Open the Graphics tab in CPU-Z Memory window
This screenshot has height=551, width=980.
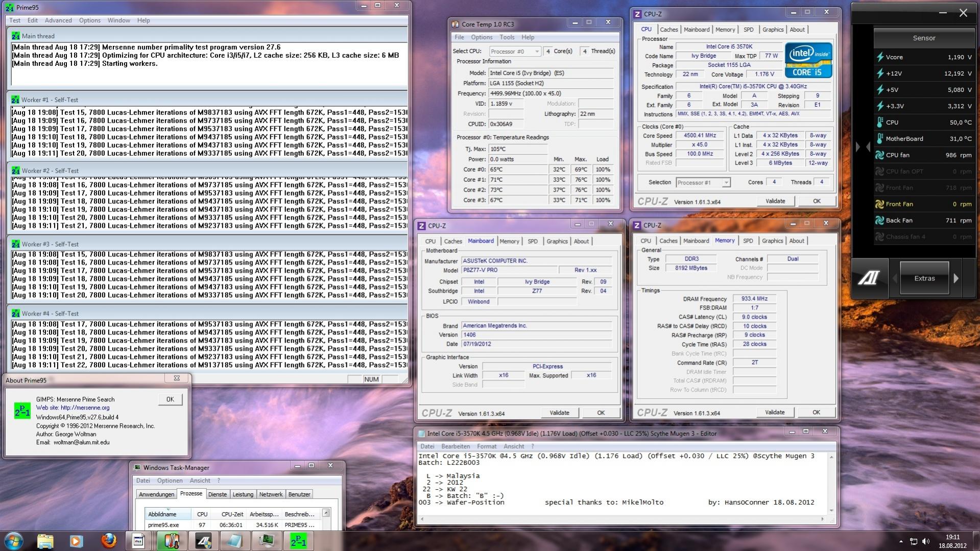click(772, 241)
